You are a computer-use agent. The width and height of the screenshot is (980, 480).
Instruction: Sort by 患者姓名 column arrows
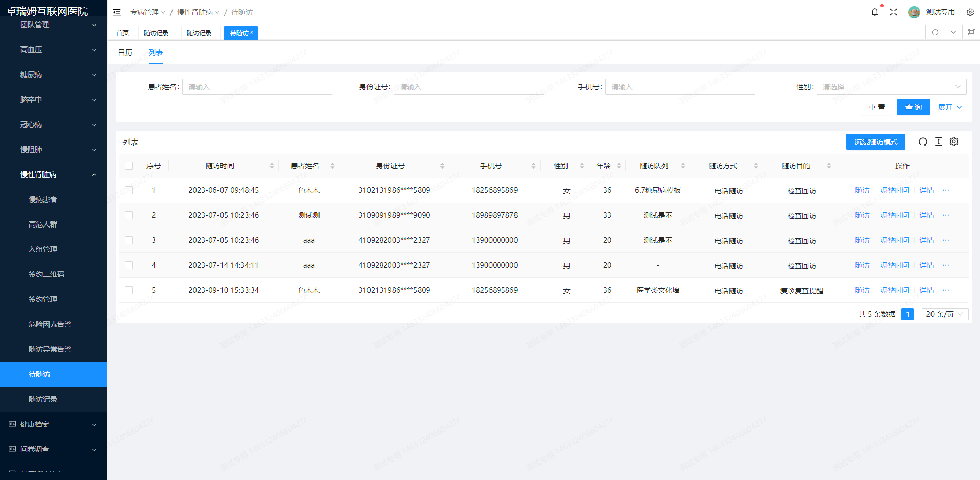(332, 166)
